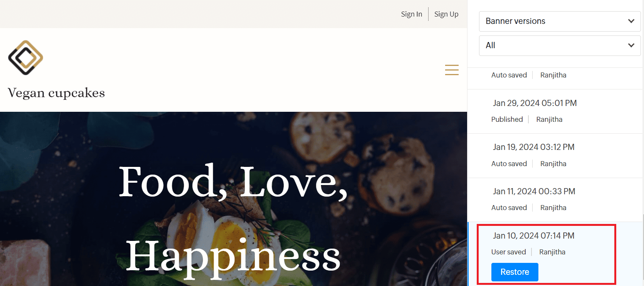Click the User saved status label
Image resolution: width=644 pixels, height=286 pixels.
tap(508, 252)
